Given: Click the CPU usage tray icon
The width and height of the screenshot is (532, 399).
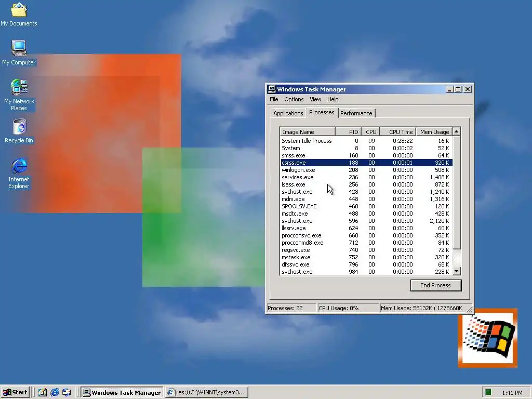Looking at the screenshot, I should (x=488, y=392).
